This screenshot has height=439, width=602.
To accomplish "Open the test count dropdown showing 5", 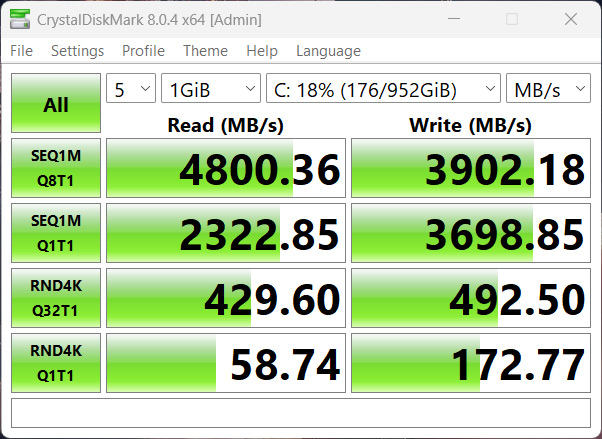I will point(130,89).
